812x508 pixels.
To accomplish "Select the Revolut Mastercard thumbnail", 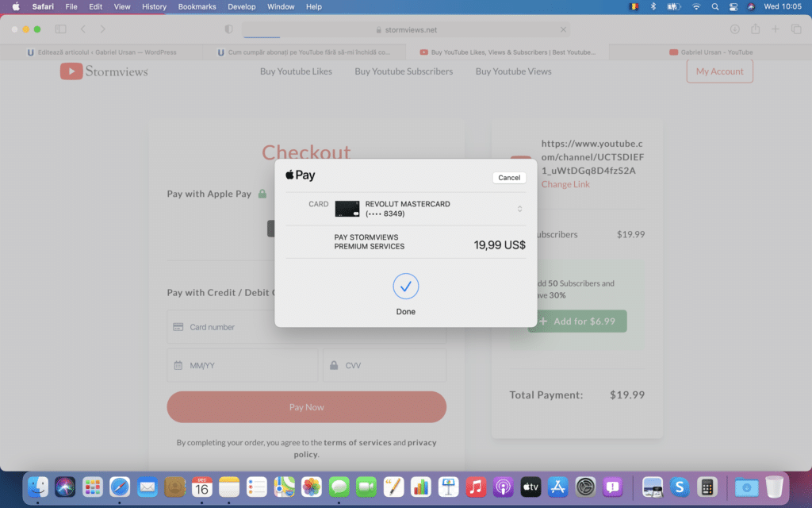I will (347, 209).
